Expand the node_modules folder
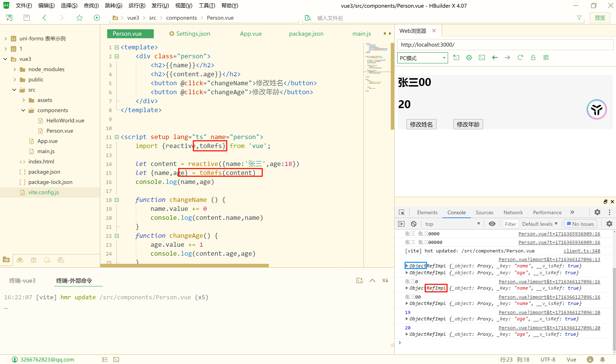Screen dimensions: 616x364 click(15, 69)
